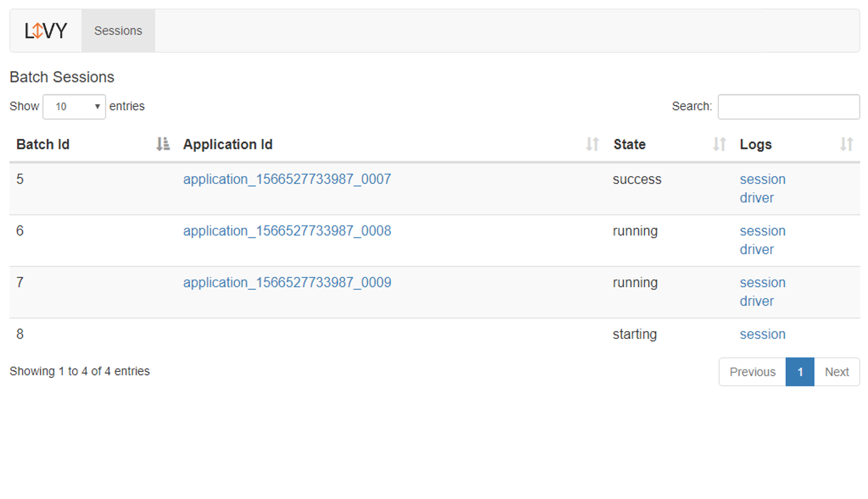Sort by State column icon

719,144
